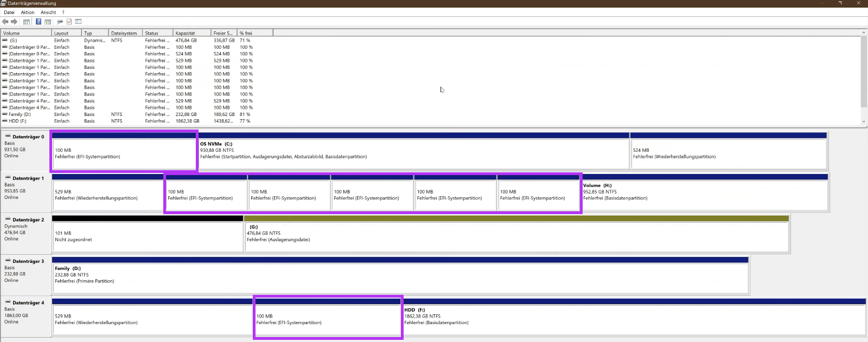Click the Forward arrow in the toolbar
The width and height of the screenshot is (868, 342).
tap(15, 22)
